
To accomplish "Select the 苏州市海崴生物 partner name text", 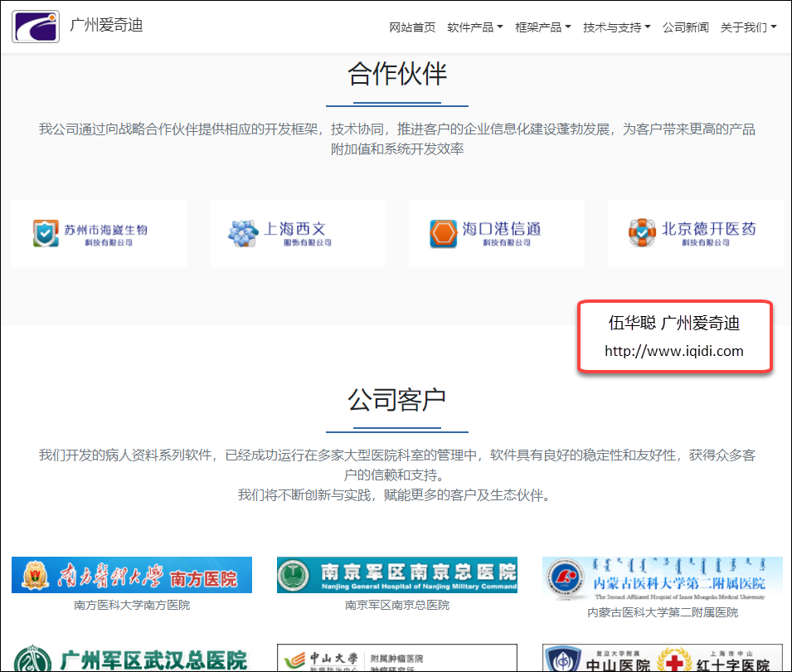I will (x=105, y=230).
